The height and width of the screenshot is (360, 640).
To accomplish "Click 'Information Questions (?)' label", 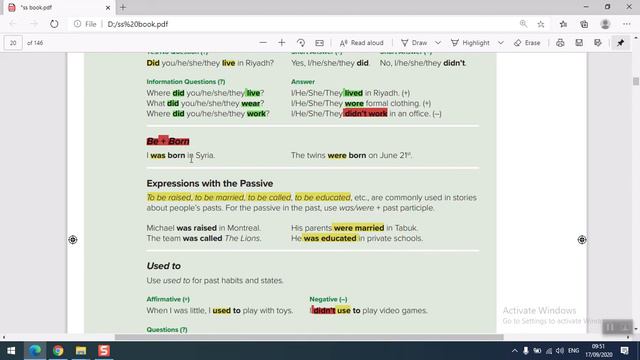I will click(186, 82).
